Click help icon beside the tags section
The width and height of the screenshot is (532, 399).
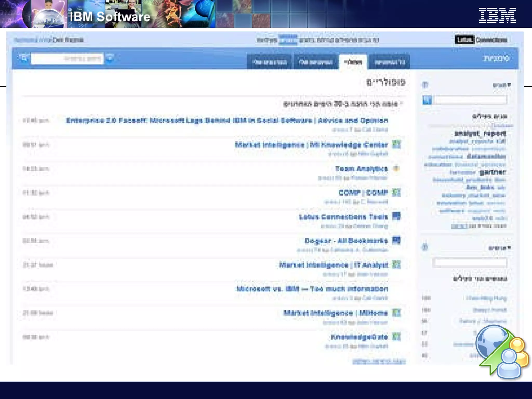(x=425, y=85)
